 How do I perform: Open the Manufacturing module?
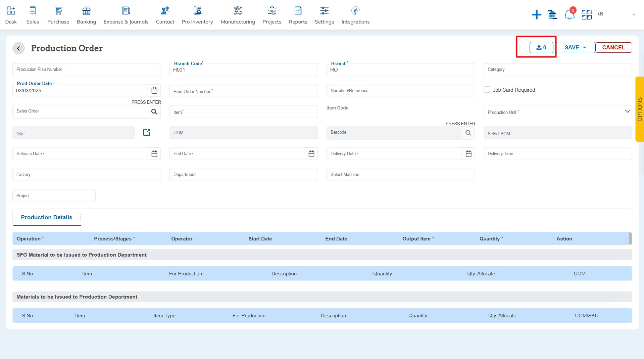pos(238,15)
